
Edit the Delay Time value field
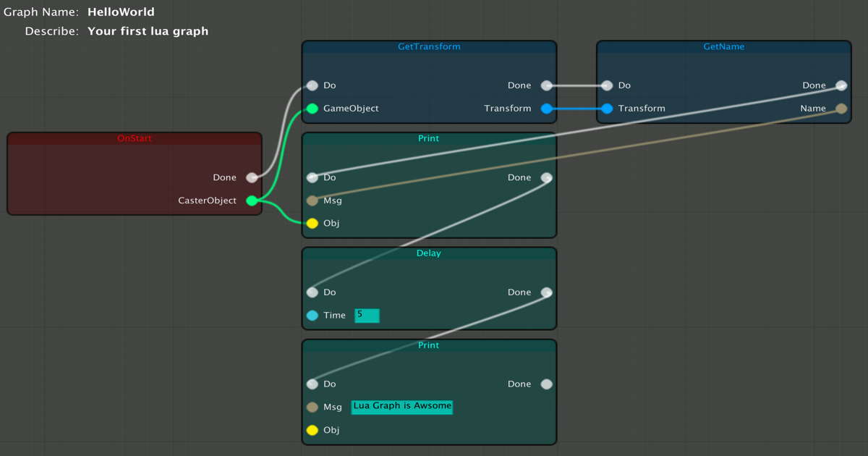click(367, 316)
